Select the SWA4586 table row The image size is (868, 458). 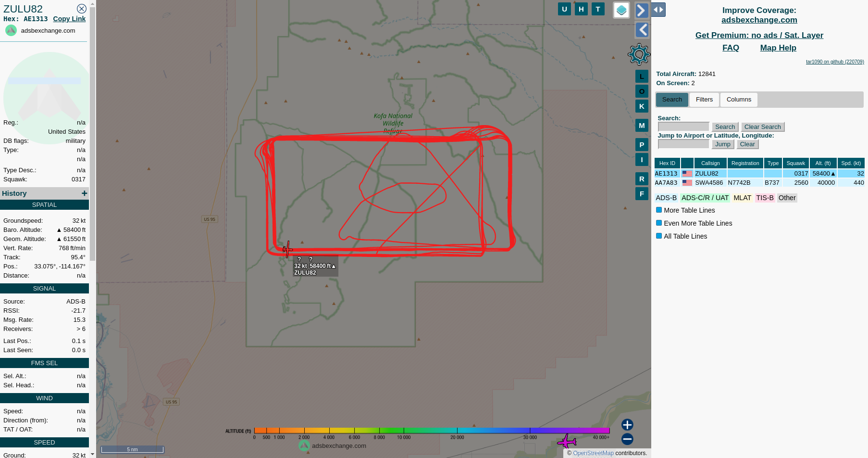(x=759, y=183)
